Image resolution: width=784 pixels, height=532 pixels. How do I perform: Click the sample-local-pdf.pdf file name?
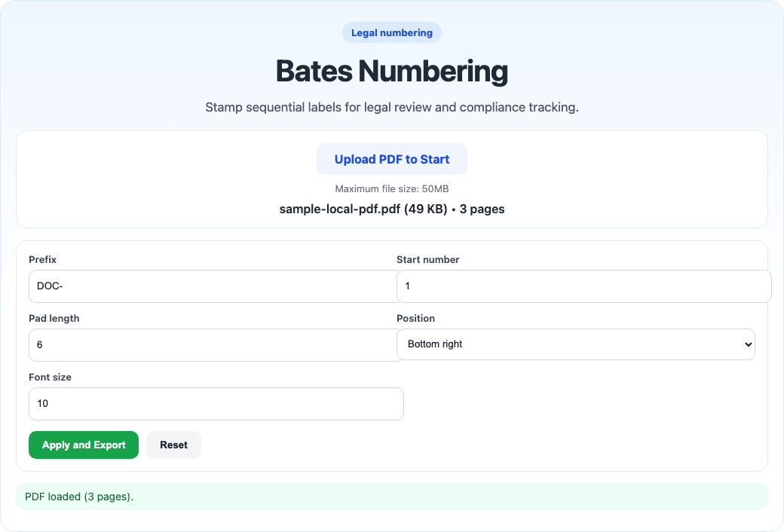click(x=391, y=209)
